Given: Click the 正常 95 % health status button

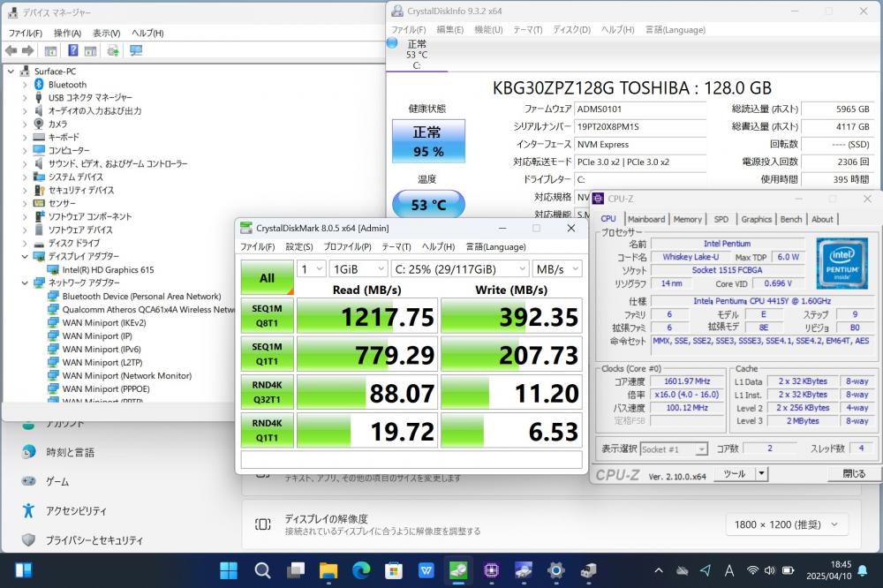Looking at the screenshot, I should coord(428,141).
